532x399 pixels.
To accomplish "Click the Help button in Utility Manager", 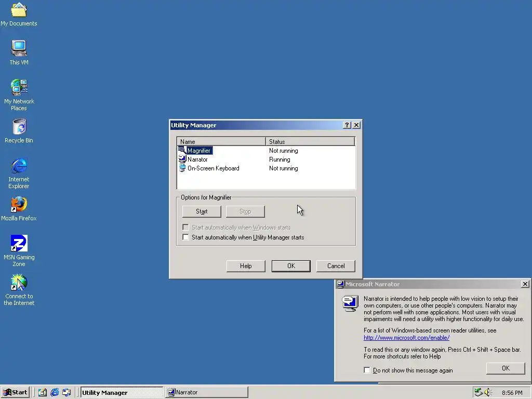I will pyautogui.click(x=246, y=266).
